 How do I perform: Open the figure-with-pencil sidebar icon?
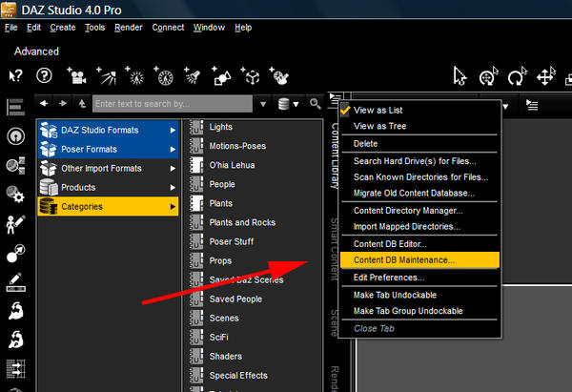click(15, 224)
